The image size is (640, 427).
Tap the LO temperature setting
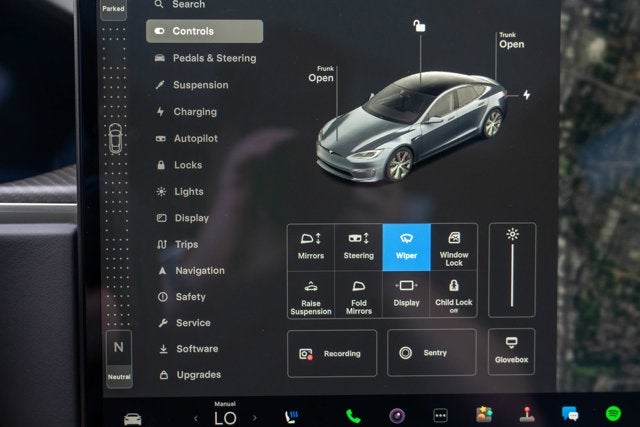[225, 418]
